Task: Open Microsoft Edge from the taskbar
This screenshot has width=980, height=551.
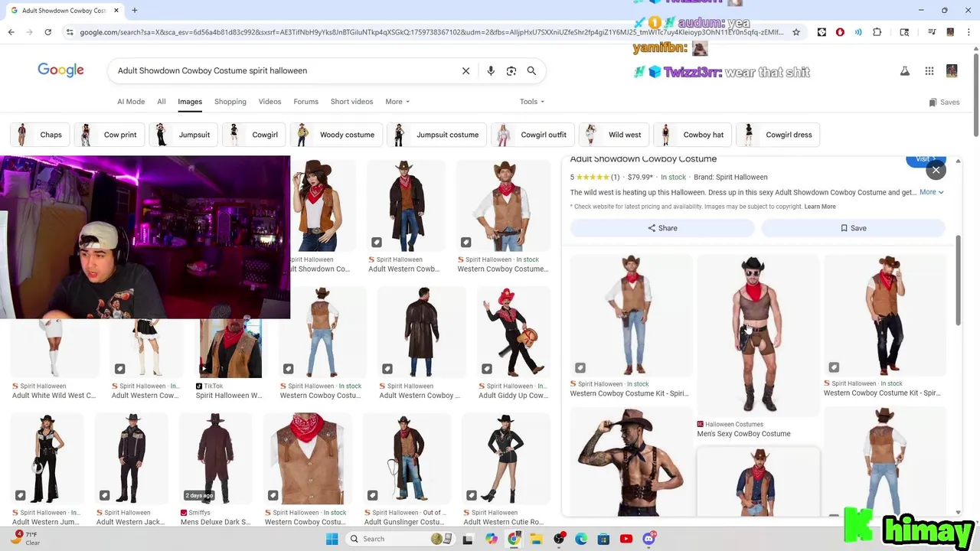Action: click(x=581, y=539)
